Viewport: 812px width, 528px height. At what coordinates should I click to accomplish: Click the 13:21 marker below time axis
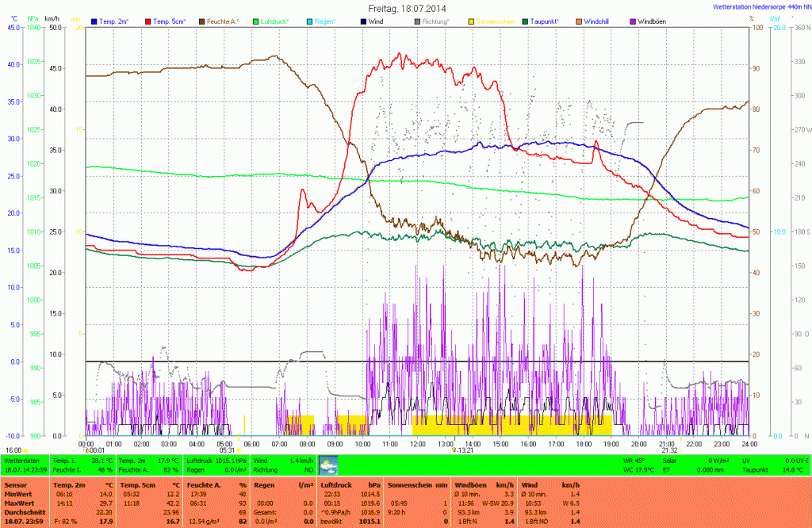462,450
